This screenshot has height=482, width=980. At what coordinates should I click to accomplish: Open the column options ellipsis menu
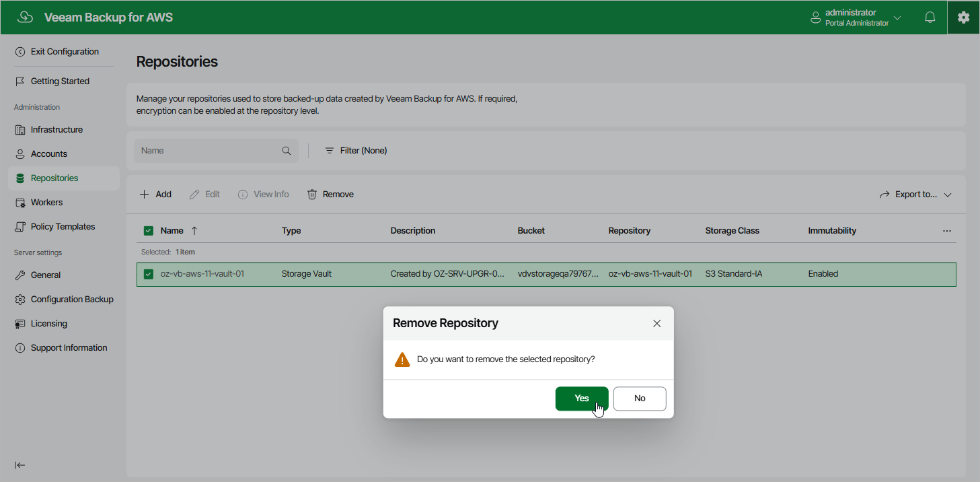tap(947, 231)
